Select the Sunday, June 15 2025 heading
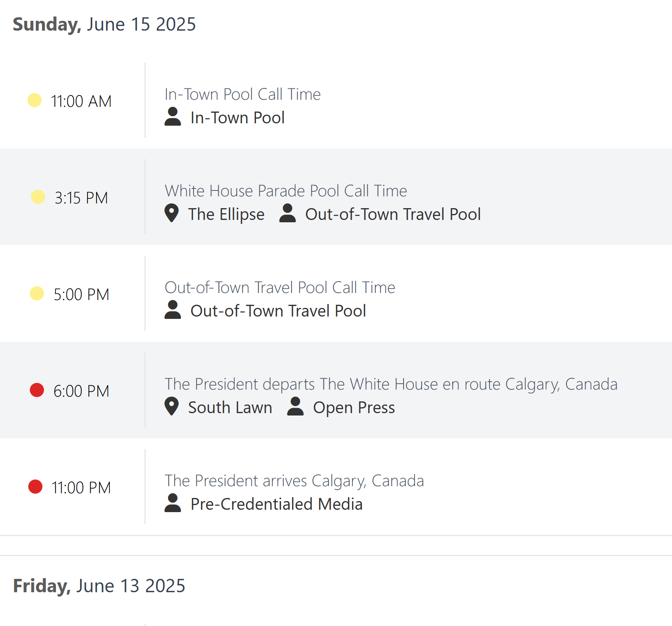The width and height of the screenshot is (672, 626). [104, 24]
